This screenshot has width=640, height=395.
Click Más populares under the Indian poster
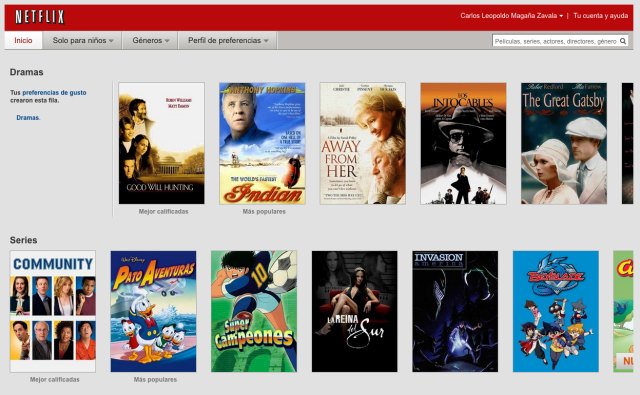pyautogui.click(x=264, y=211)
